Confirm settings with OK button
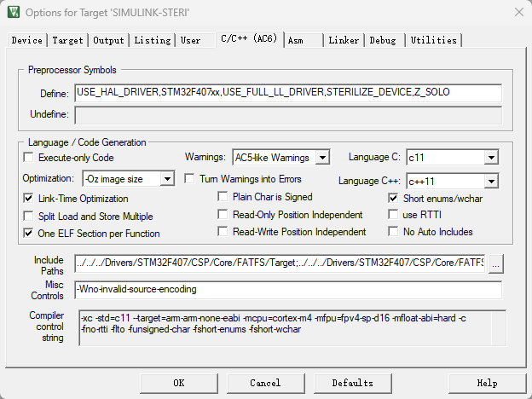Viewport: 532px width, 399px height. click(179, 383)
